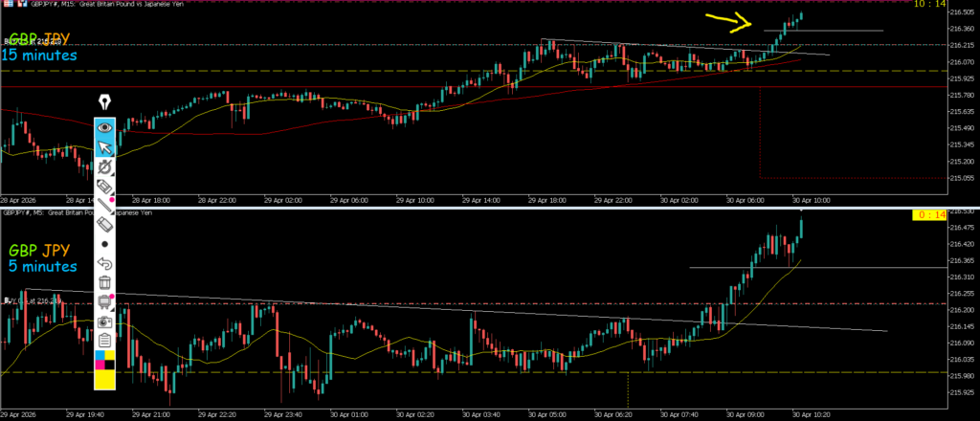Screen dimensions: 980x421
Task: Select the line drawing tool
Action: [104, 205]
